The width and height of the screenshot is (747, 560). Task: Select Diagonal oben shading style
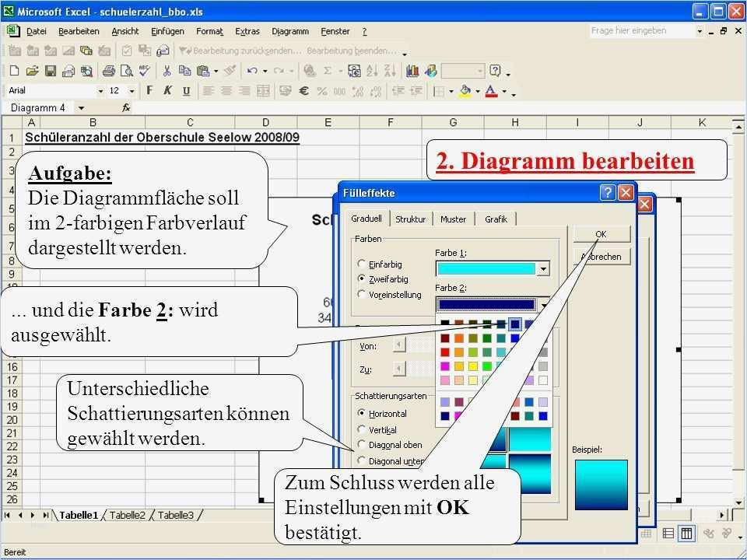(361, 444)
